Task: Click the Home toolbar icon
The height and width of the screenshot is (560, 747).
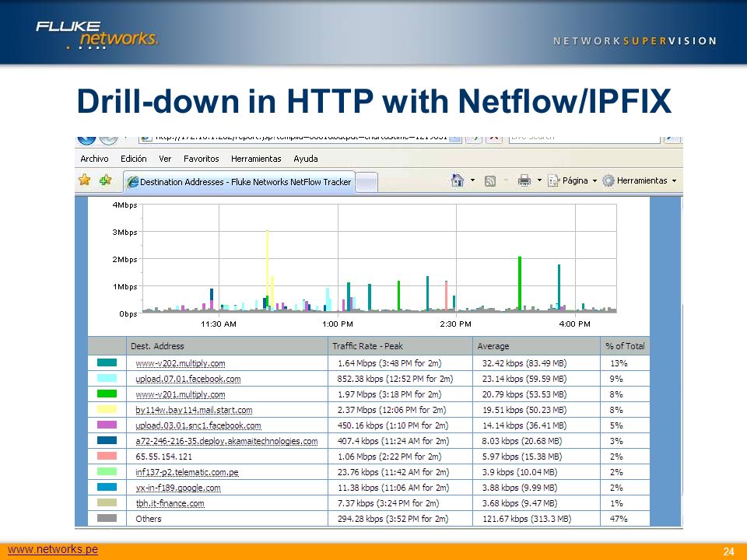Action: pos(458,180)
